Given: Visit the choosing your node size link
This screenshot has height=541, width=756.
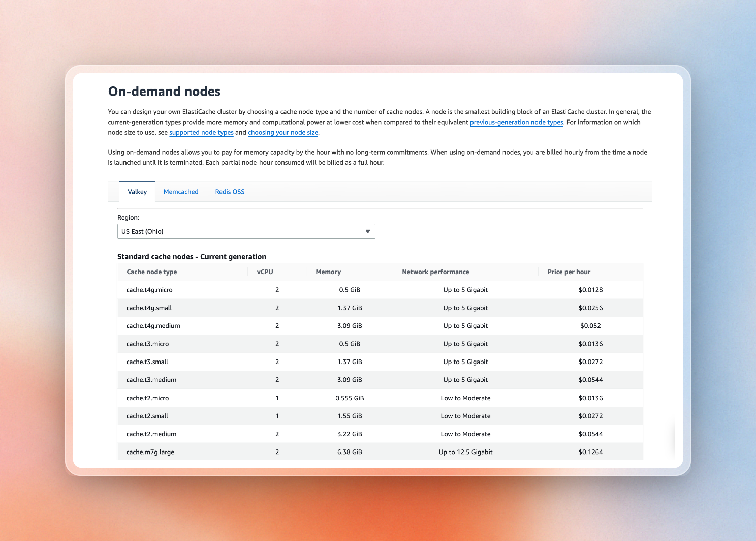Looking at the screenshot, I should pyautogui.click(x=283, y=133).
